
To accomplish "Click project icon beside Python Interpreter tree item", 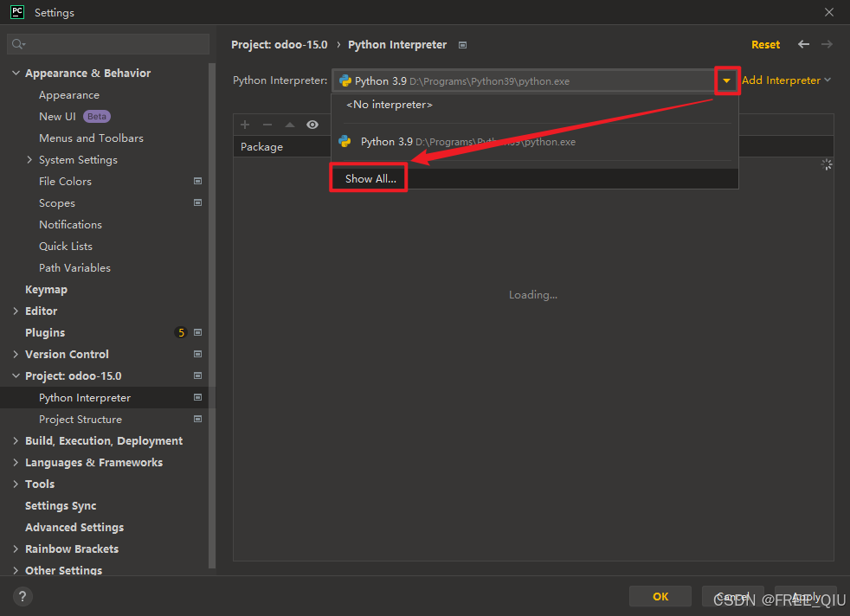I will [x=198, y=397].
